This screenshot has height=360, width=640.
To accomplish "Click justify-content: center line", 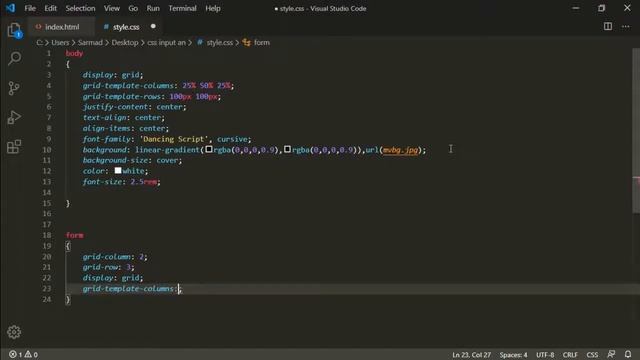I will pos(134,107).
